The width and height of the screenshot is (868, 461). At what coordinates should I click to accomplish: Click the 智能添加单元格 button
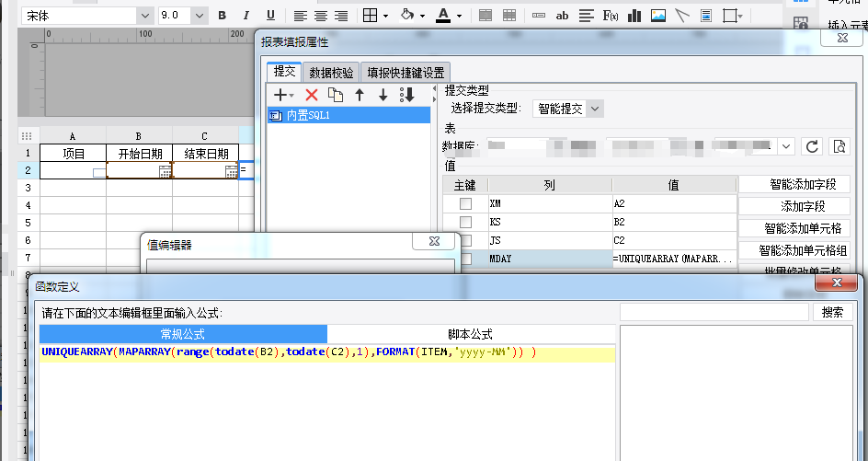coord(795,228)
